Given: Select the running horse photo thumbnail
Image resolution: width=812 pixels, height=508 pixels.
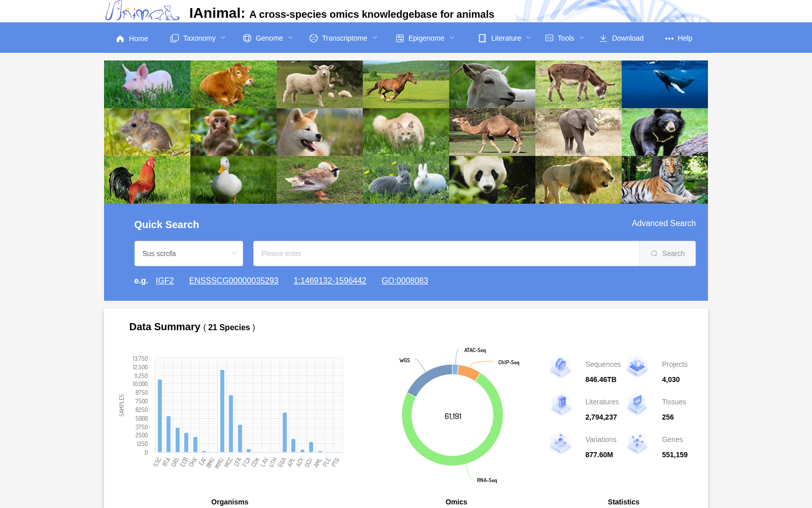Looking at the screenshot, I should pos(406,84).
